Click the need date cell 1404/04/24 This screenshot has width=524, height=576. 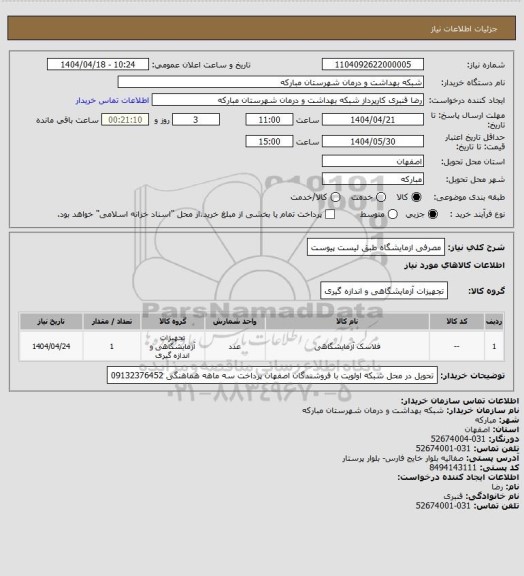(51, 346)
